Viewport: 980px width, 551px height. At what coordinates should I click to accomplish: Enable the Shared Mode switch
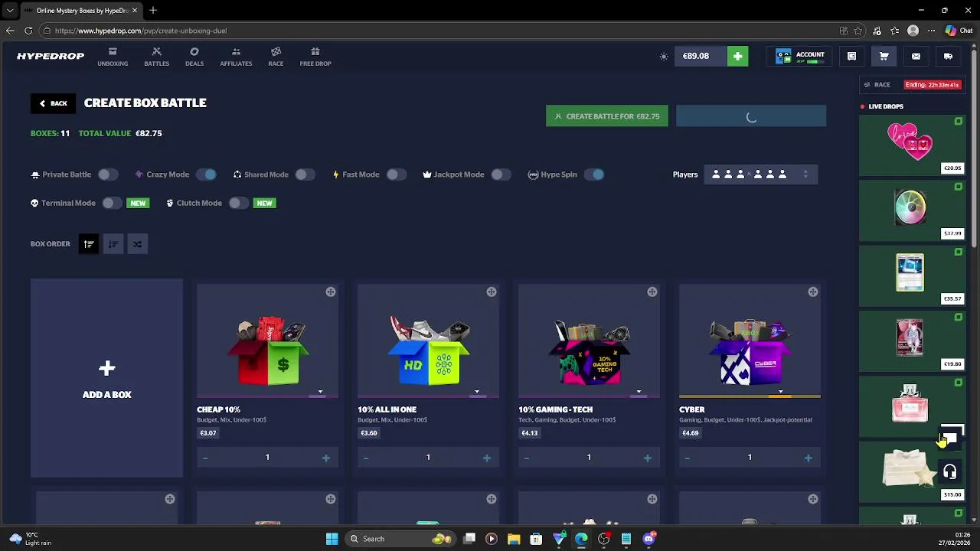point(305,174)
